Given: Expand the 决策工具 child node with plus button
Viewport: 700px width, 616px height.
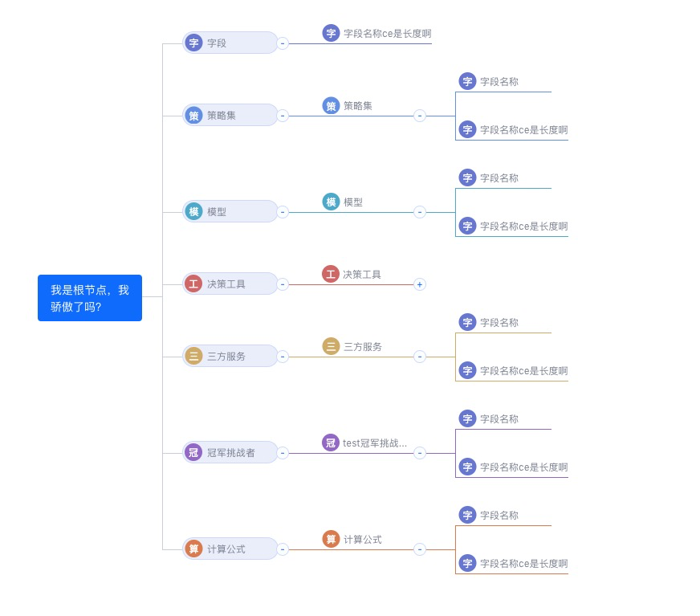Looking at the screenshot, I should point(420,284).
